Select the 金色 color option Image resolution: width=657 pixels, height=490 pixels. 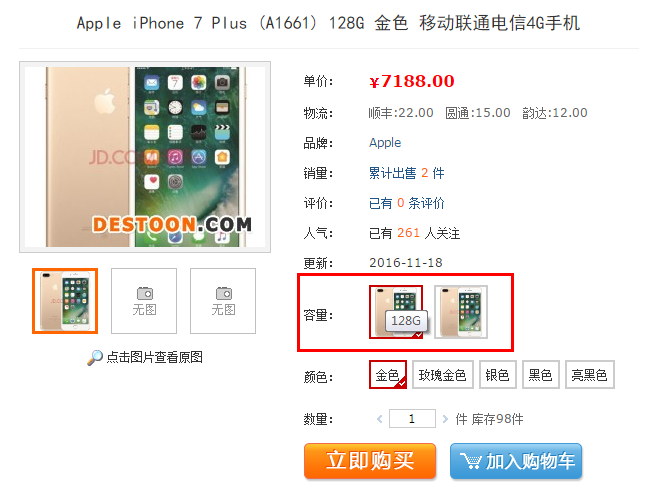(388, 375)
